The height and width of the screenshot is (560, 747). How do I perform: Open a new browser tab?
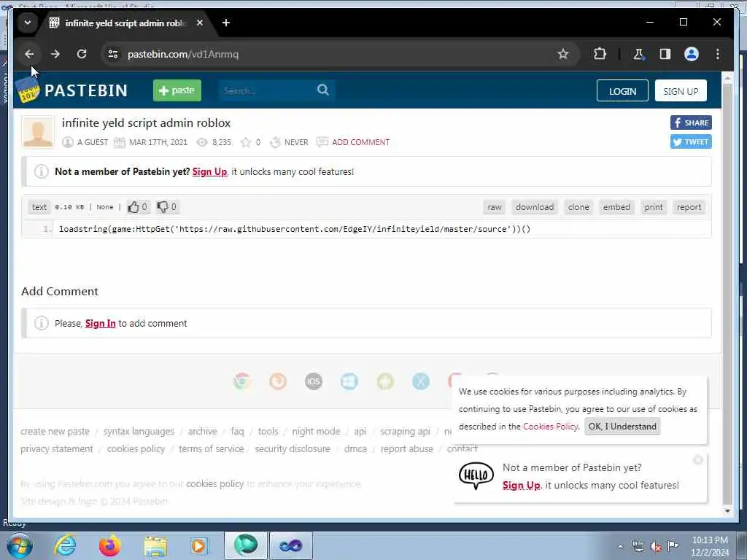(x=226, y=23)
